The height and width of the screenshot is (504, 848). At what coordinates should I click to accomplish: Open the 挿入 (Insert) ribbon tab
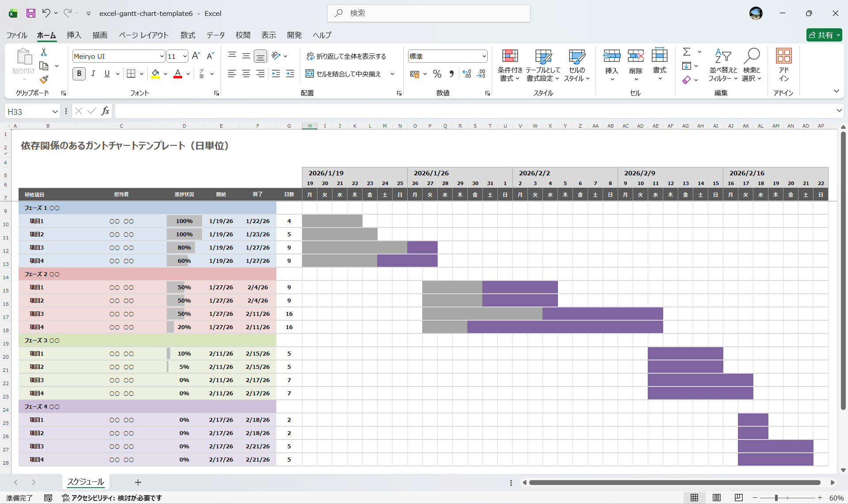coord(74,35)
